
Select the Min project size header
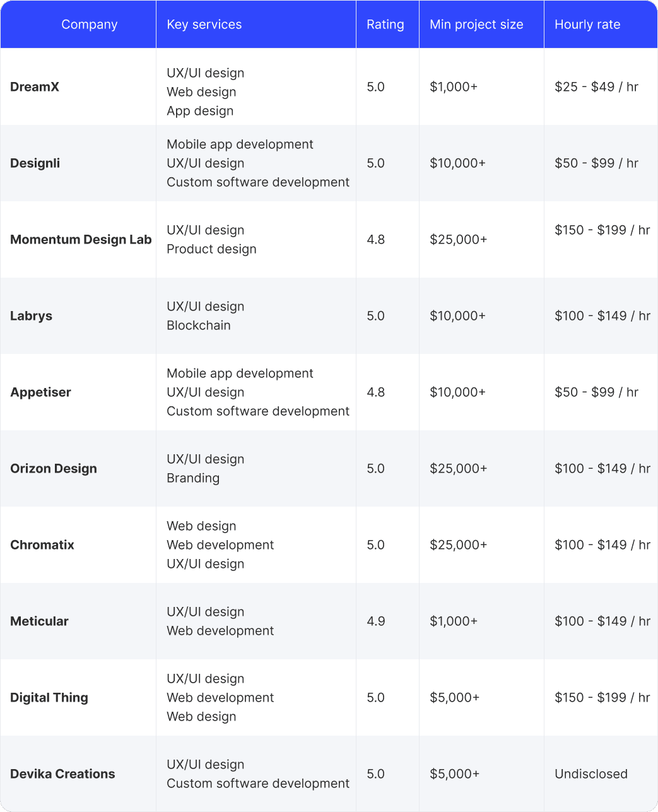(x=476, y=25)
